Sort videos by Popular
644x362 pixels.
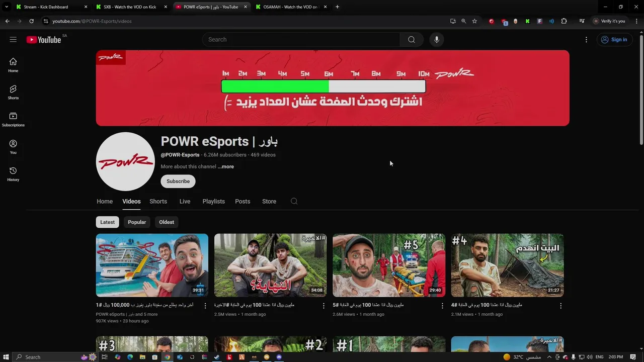[137, 222]
